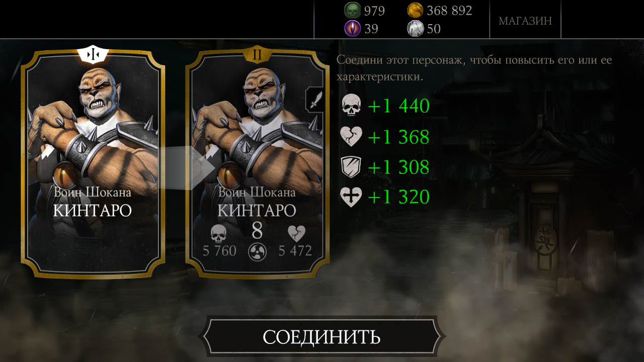Tap the cross heart recovery bonus icon
Screen dimensions: 644x362
[x=351, y=197]
